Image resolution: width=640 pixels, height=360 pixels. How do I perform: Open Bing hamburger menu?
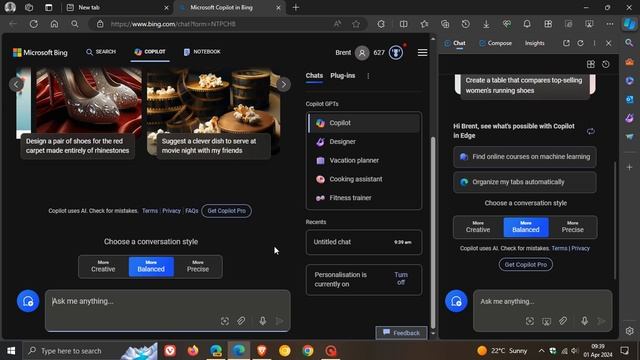pyautogui.click(x=422, y=53)
